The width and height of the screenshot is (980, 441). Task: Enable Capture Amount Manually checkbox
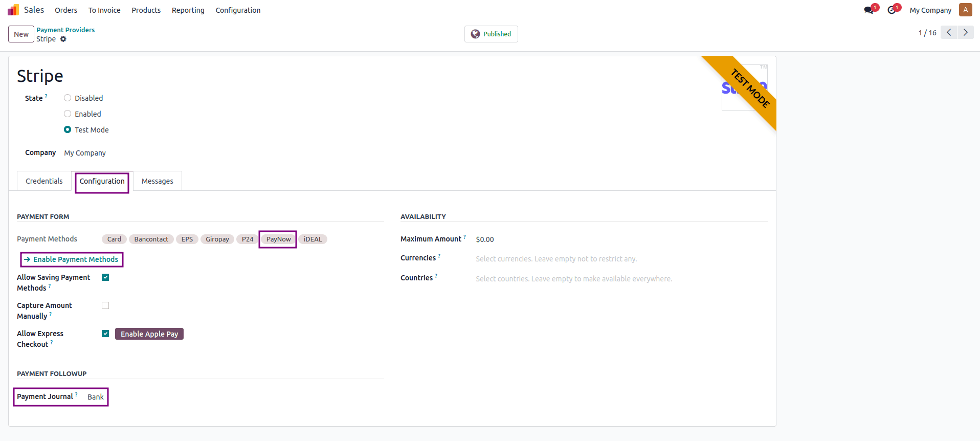pyautogui.click(x=105, y=305)
